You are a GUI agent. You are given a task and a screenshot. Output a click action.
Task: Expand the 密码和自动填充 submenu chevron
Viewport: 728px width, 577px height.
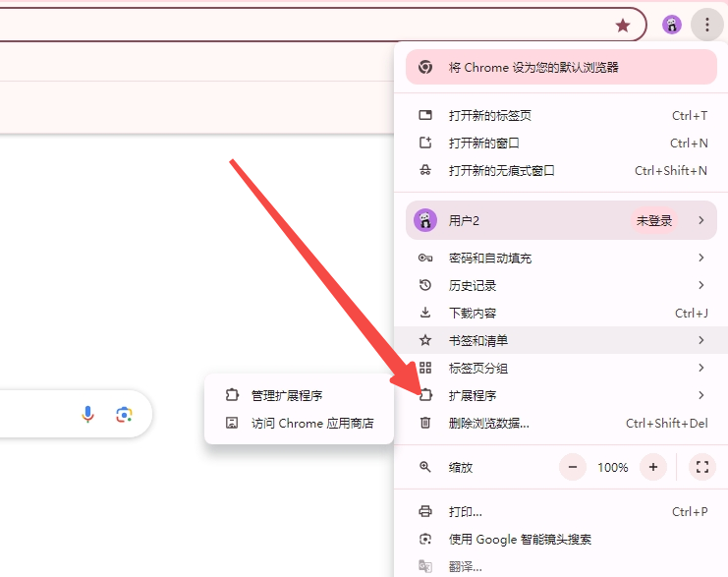click(701, 258)
